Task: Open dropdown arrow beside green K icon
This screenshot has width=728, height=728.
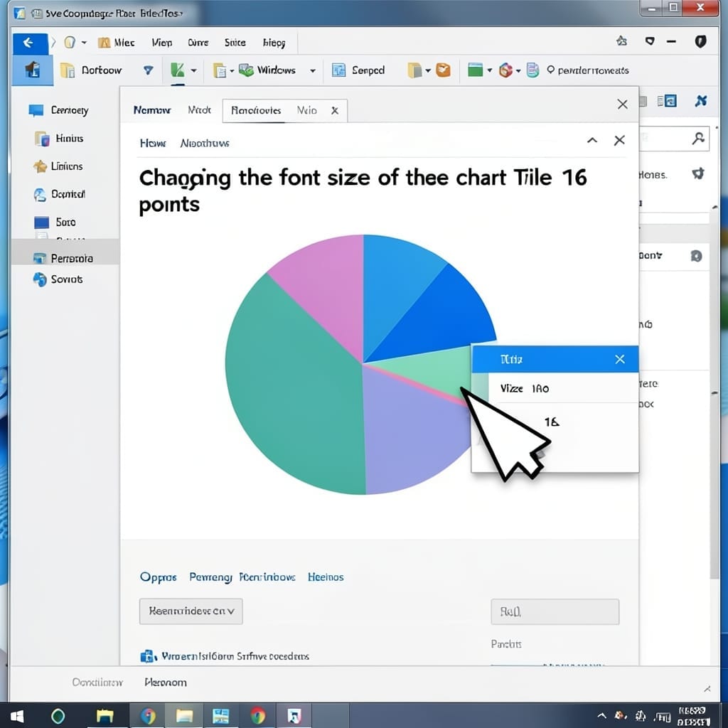Action: (x=193, y=70)
